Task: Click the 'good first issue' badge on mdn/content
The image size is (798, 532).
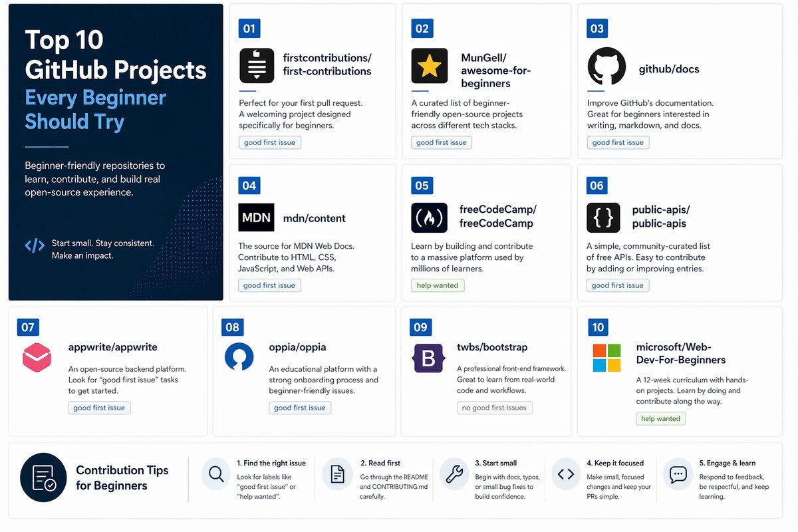Action: (269, 285)
